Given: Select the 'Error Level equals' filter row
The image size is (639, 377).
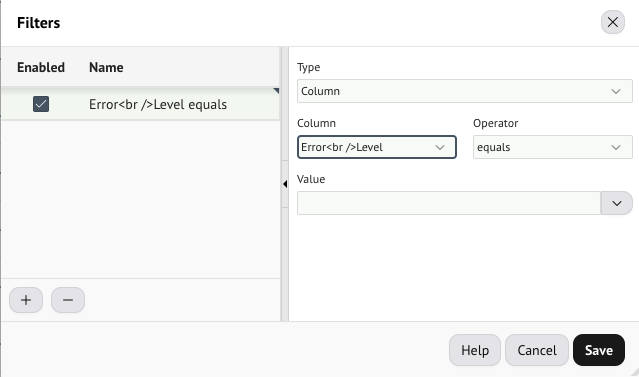Looking at the screenshot, I should click(141, 104).
